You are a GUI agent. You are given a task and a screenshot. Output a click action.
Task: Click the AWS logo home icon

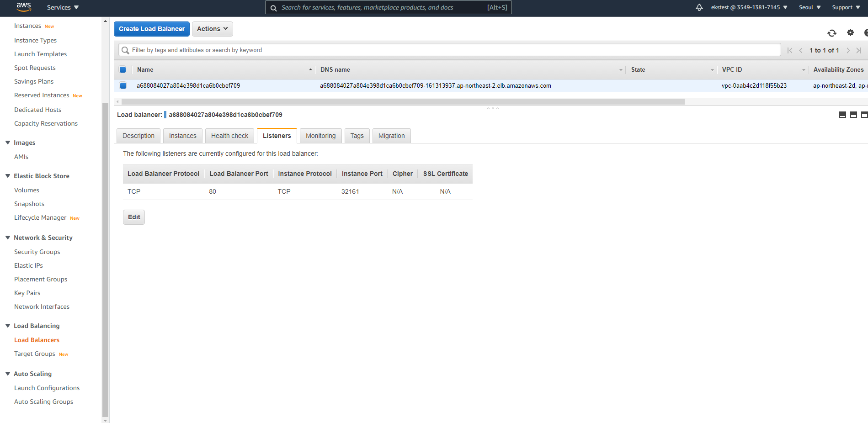point(24,7)
